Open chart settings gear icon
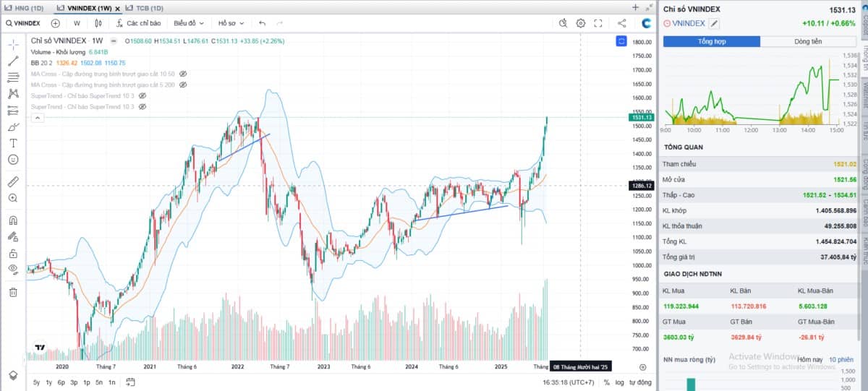Screen dimensions: 868x391 580,23
